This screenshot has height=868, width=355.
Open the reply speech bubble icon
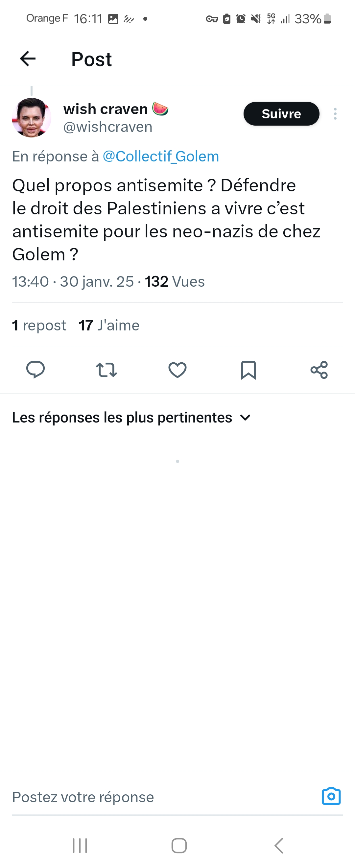(x=35, y=370)
